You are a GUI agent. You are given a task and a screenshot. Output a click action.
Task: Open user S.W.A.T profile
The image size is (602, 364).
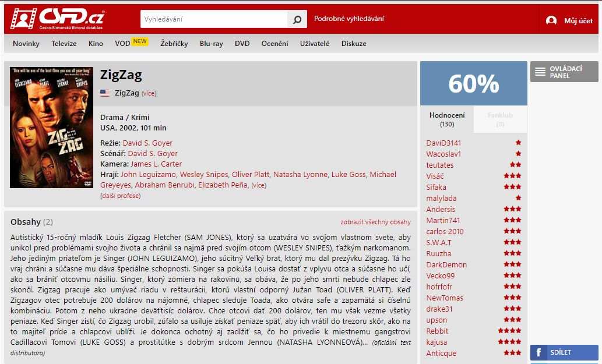[439, 242]
